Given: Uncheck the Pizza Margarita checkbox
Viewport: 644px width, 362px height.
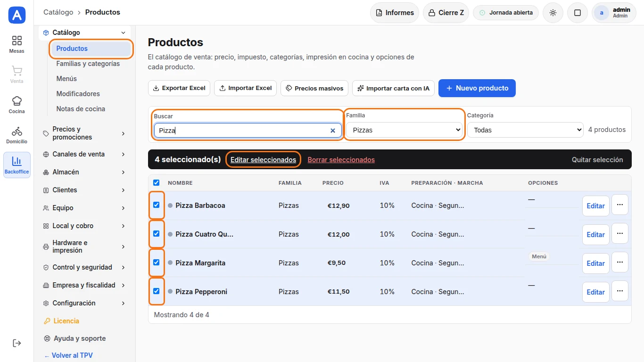Looking at the screenshot, I should coord(157,263).
